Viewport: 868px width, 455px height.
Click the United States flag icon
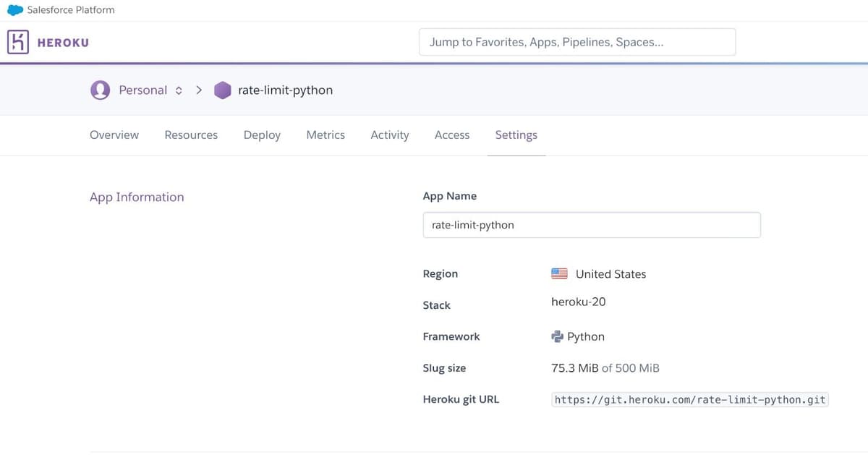pos(558,273)
